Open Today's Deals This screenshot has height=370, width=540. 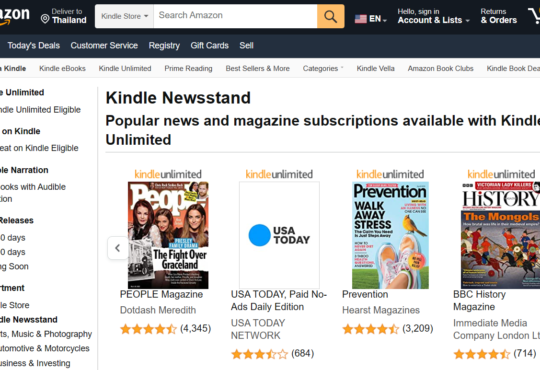(x=34, y=45)
